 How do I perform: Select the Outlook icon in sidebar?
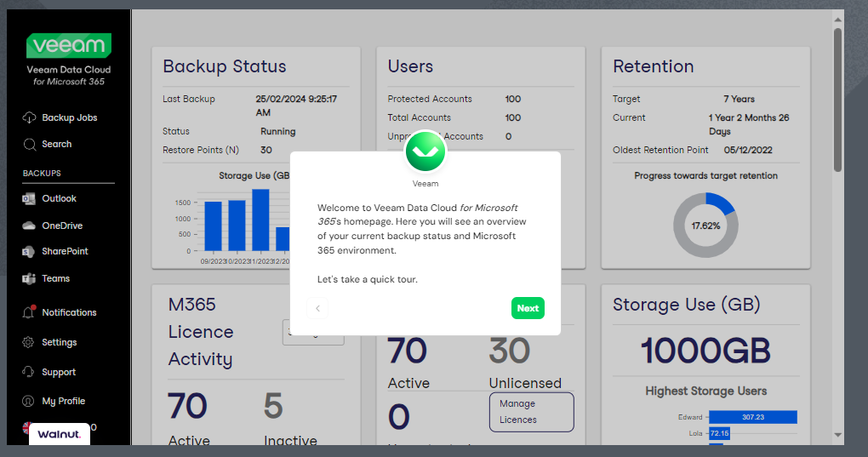[29, 198]
